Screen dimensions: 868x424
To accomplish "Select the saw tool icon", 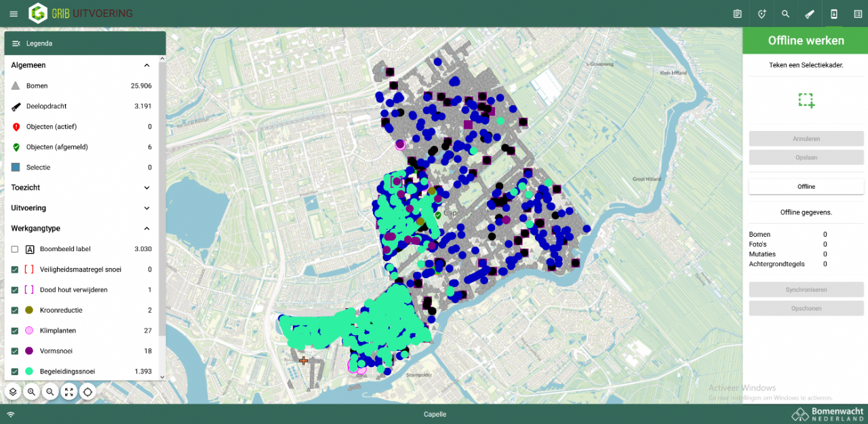I will [810, 14].
